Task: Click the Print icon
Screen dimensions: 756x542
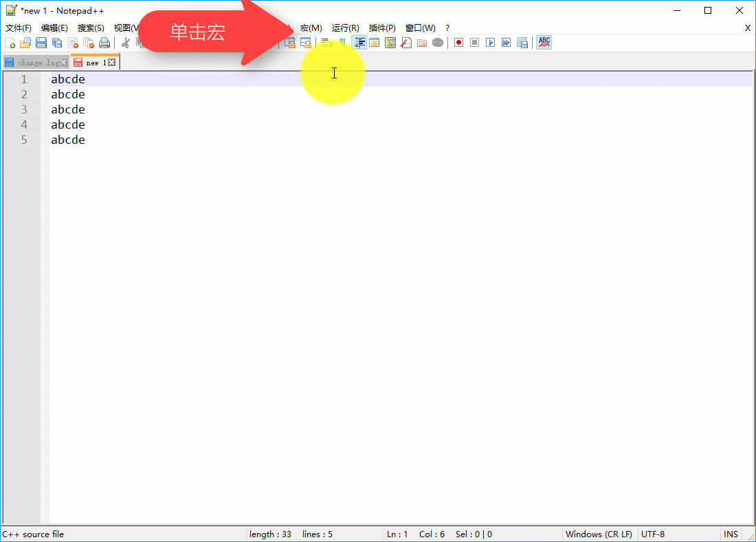Action: pyautogui.click(x=104, y=42)
